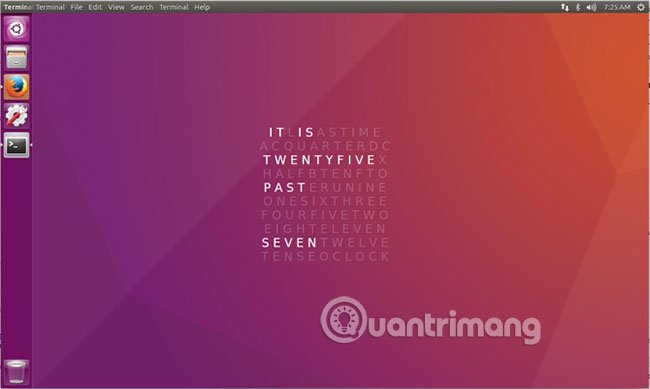Open the File menu
The width and height of the screenshot is (650, 389).
click(x=76, y=7)
